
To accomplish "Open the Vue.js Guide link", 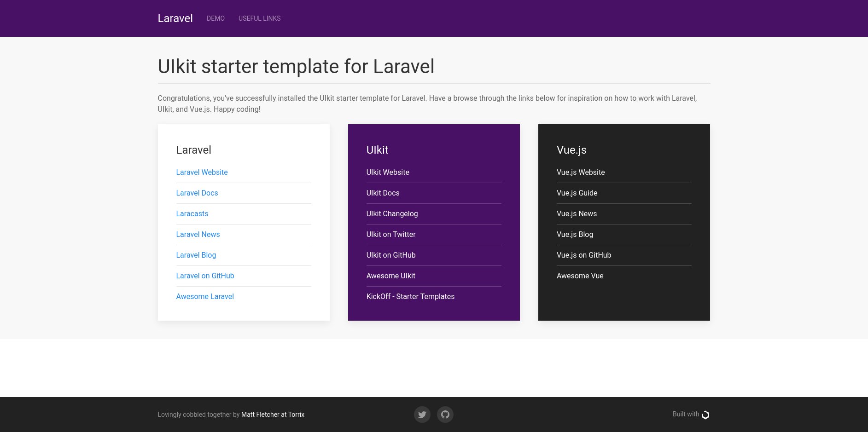I will click(577, 193).
